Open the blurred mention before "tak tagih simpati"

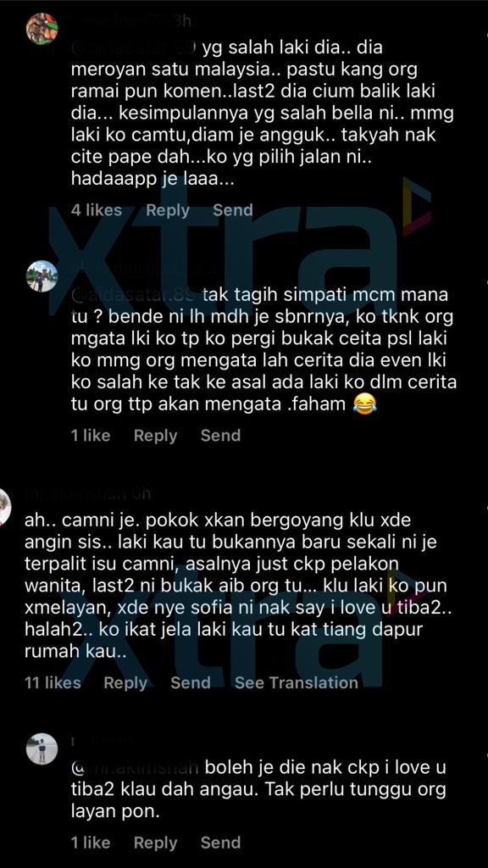pyautogui.click(x=135, y=296)
